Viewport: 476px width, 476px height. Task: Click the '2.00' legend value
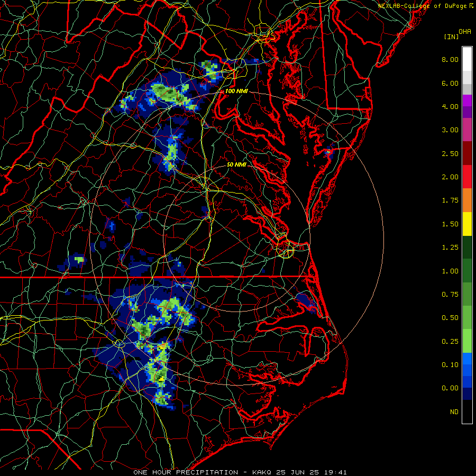click(450, 177)
